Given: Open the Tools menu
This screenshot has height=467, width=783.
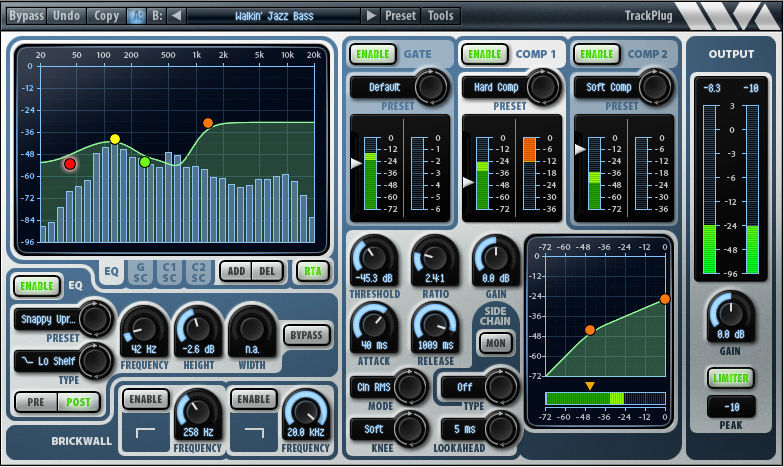Looking at the screenshot, I should pyautogui.click(x=440, y=16).
